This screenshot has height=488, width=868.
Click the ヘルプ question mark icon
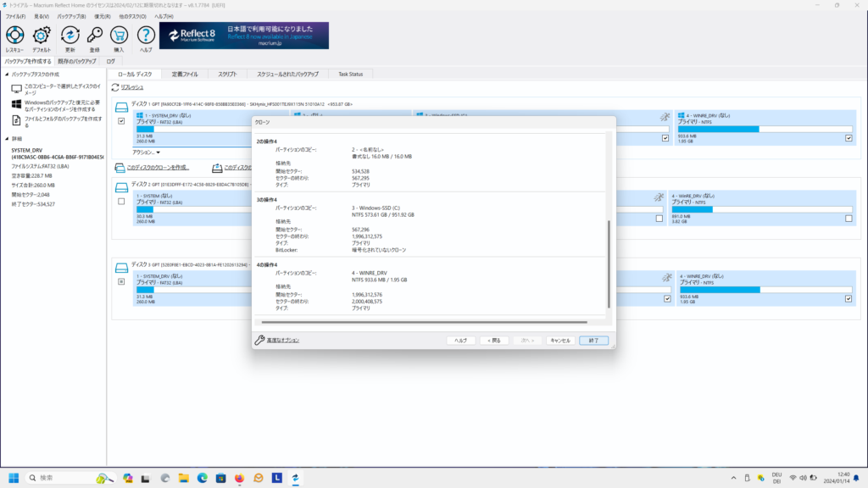pyautogui.click(x=146, y=36)
